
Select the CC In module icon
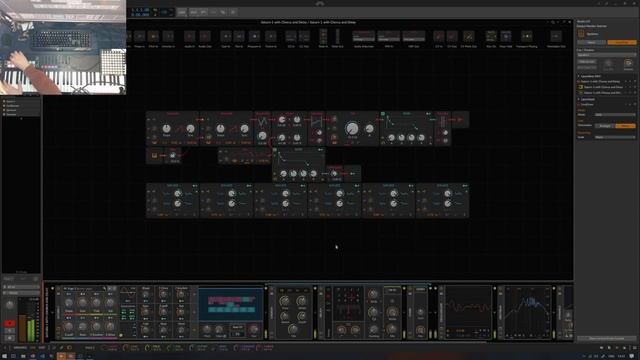coord(291,36)
